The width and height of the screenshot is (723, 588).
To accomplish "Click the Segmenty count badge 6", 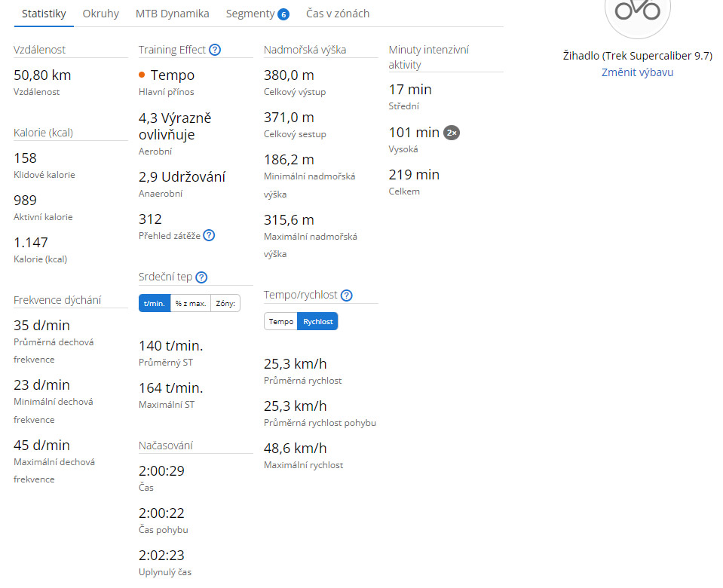I will coord(283,15).
